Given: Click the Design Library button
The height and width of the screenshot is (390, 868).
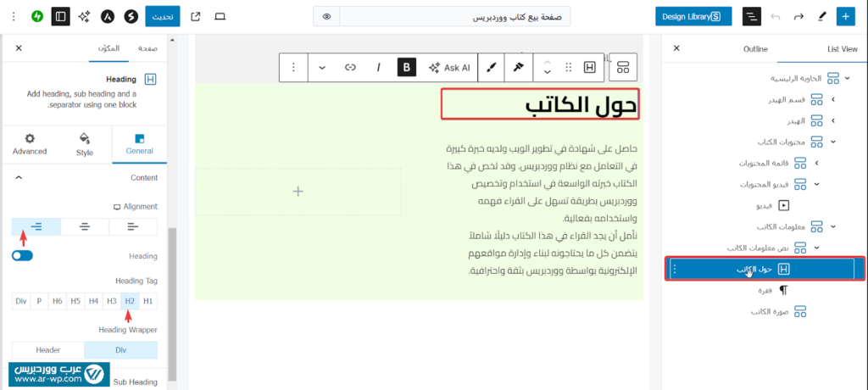Looking at the screenshot, I should [x=693, y=16].
